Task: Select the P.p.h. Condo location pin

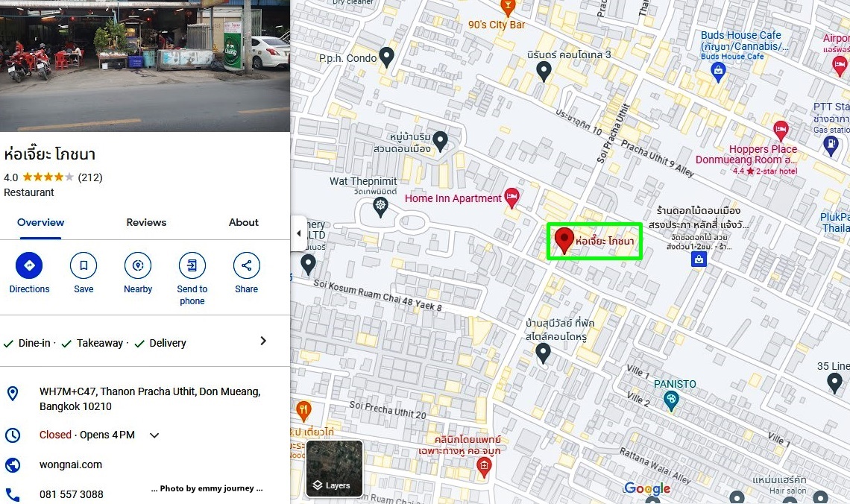Action: tap(386, 57)
